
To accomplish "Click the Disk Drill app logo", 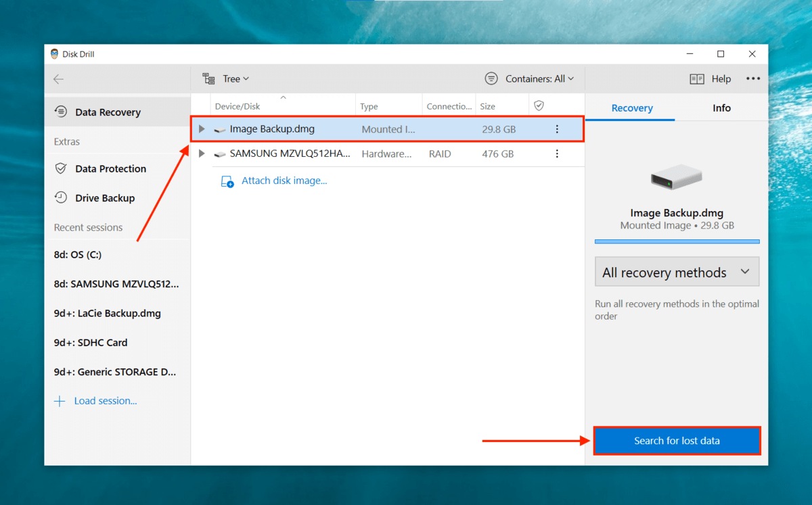I will 54,54.
